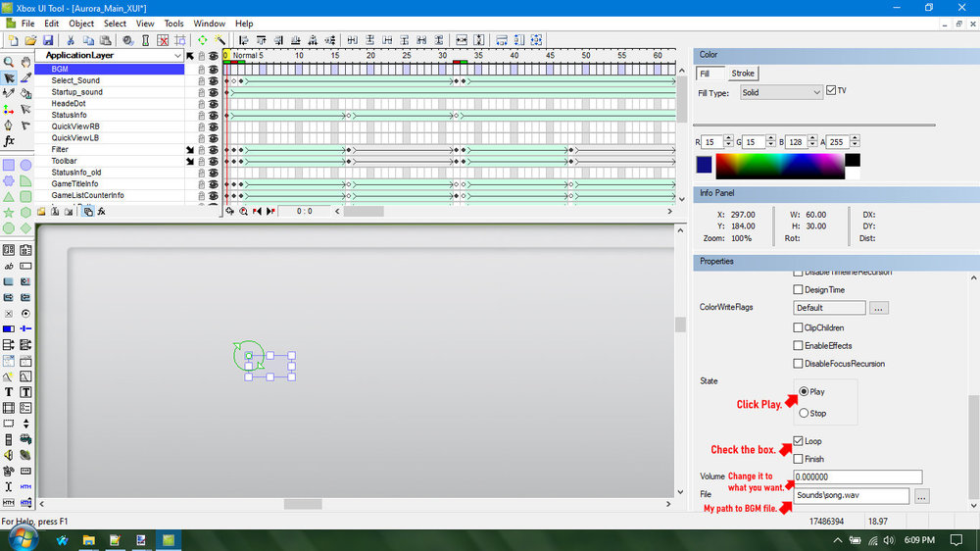The width and height of the screenshot is (980, 551).
Task: Increase the G color value stepper
Action: 770,139
